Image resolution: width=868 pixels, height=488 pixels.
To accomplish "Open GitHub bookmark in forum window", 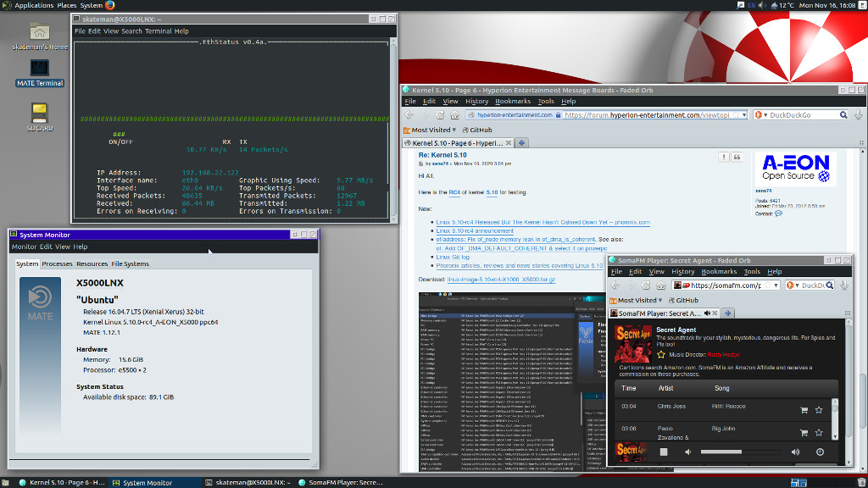I will pyautogui.click(x=477, y=130).
